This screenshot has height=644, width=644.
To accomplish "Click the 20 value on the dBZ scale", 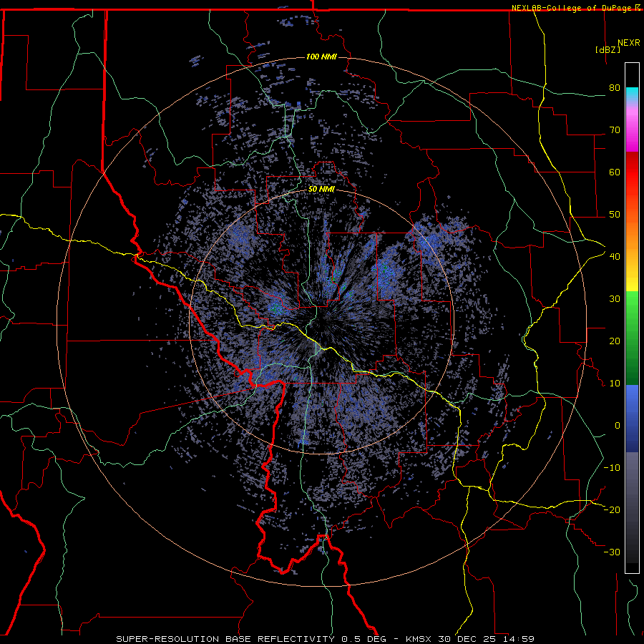I will coord(615,341).
